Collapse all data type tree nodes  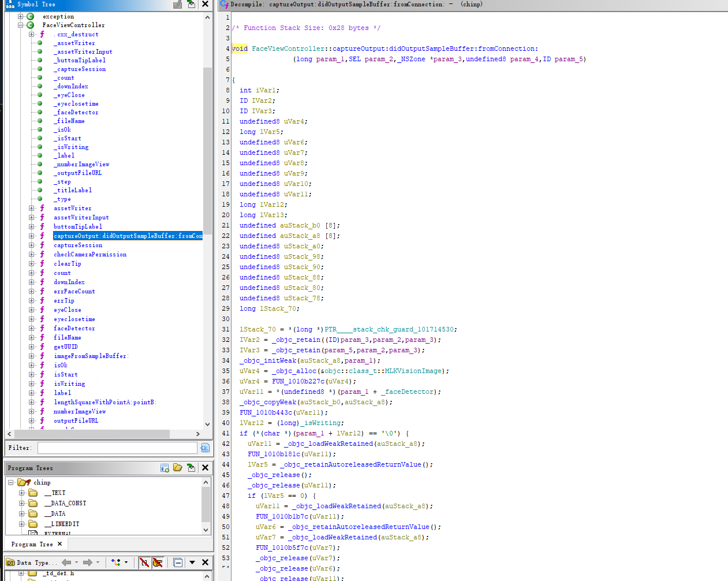(178, 563)
